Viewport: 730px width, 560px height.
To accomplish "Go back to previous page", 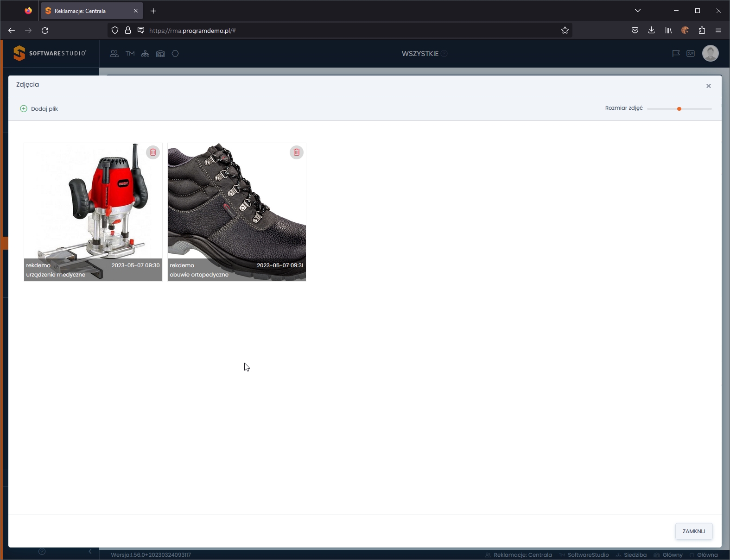I will click(x=12, y=31).
